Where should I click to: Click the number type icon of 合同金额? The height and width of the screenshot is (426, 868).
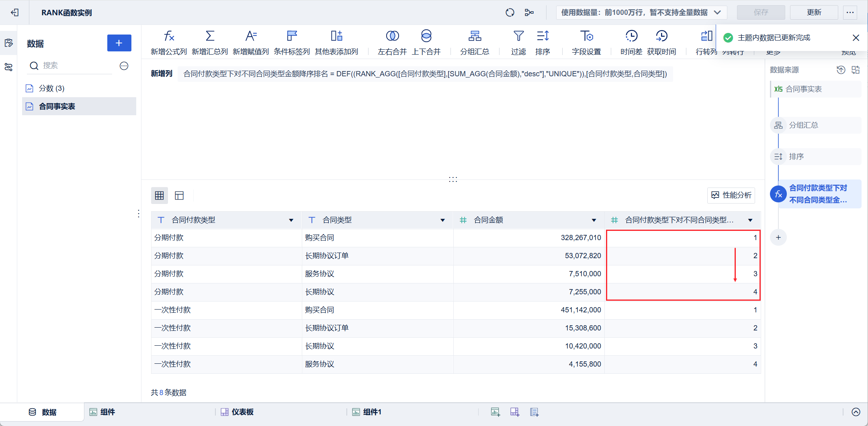point(463,220)
